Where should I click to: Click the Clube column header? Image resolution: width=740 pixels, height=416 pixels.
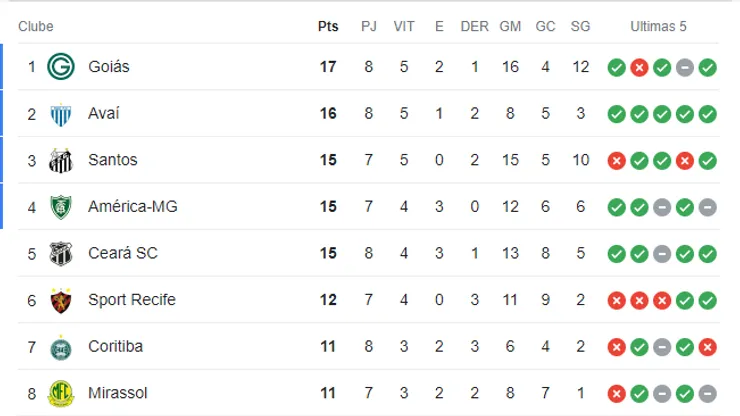36,27
